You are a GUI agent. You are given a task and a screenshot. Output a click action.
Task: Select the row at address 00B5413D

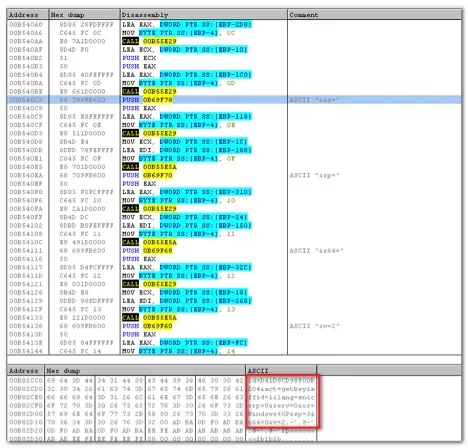click(234, 334)
